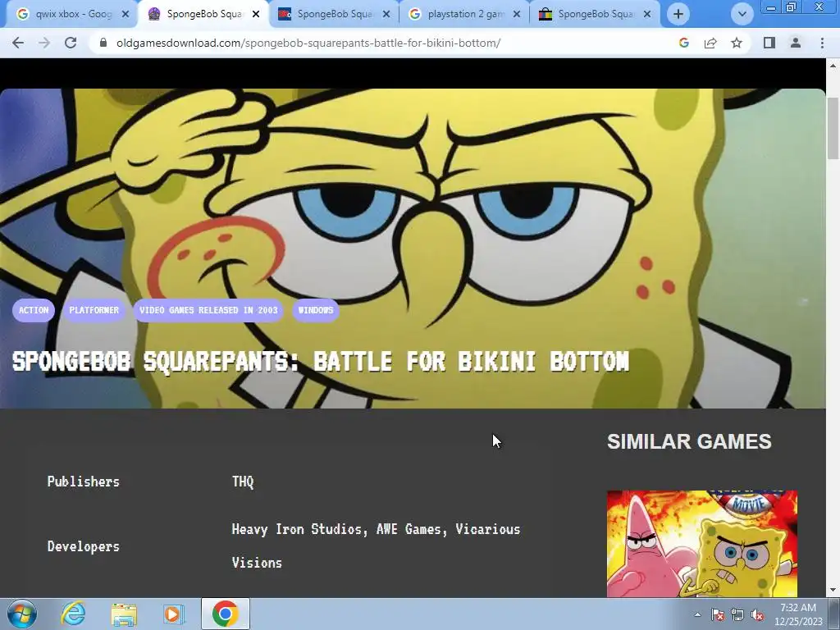Open Video Games Released in 2003 tag

click(x=208, y=310)
